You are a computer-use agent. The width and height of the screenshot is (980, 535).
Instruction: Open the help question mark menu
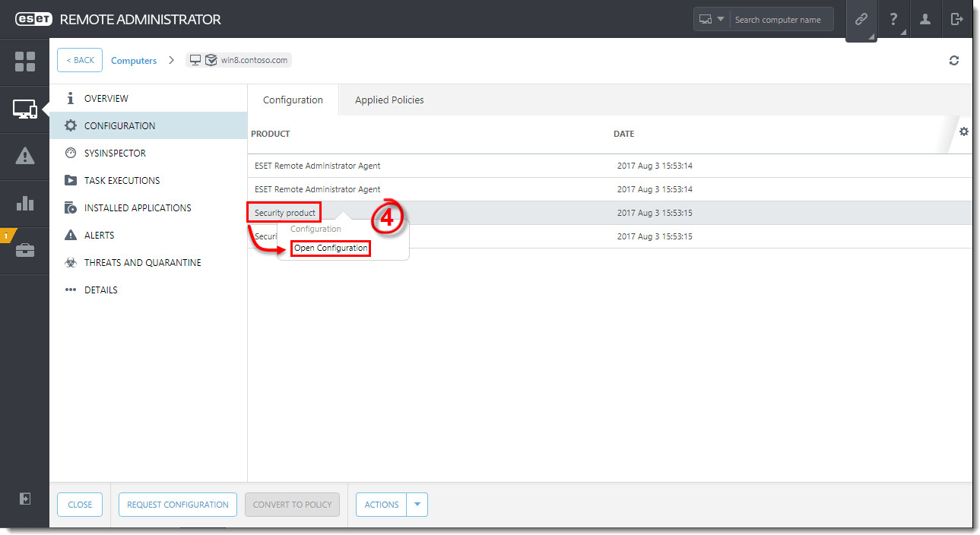(x=894, y=20)
